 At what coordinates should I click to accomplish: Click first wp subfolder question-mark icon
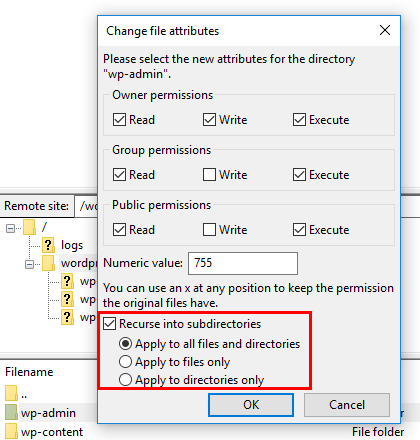click(67, 281)
